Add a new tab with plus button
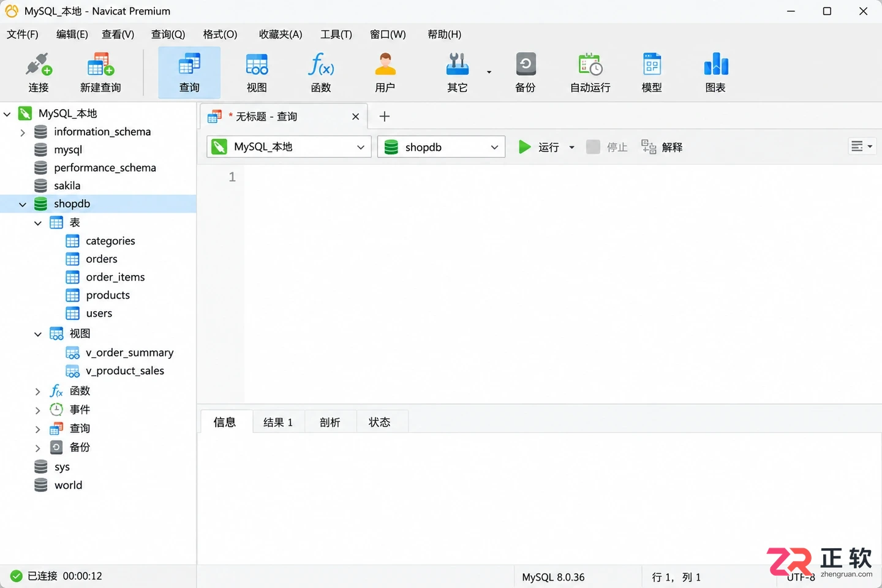The height and width of the screenshot is (588, 882). pyautogui.click(x=385, y=116)
